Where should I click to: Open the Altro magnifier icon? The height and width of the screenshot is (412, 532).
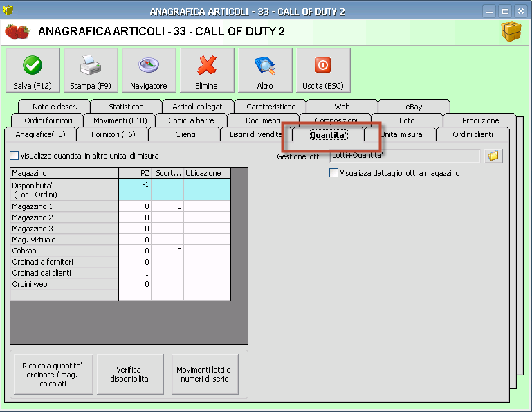(x=265, y=65)
